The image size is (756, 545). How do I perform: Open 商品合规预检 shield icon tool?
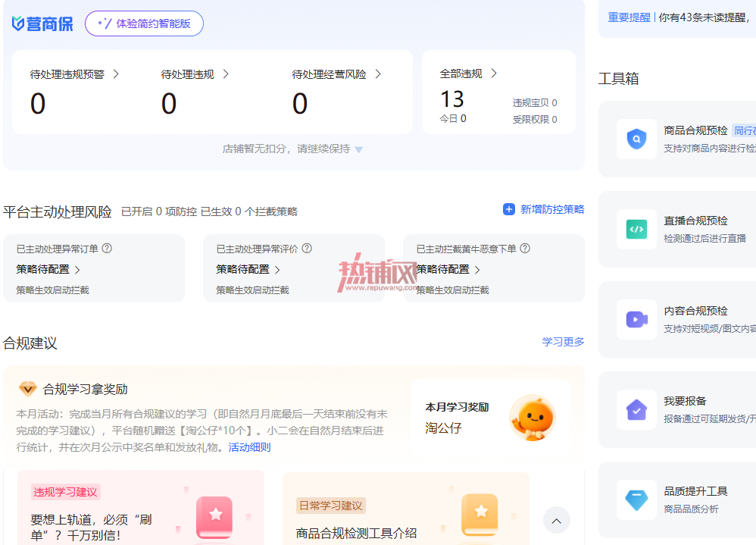tap(636, 139)
